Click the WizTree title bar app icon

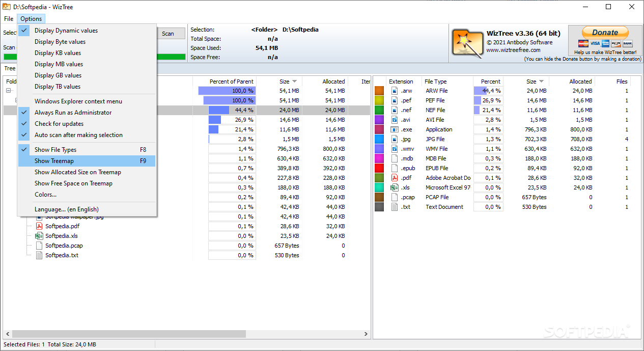click(7, 7)
